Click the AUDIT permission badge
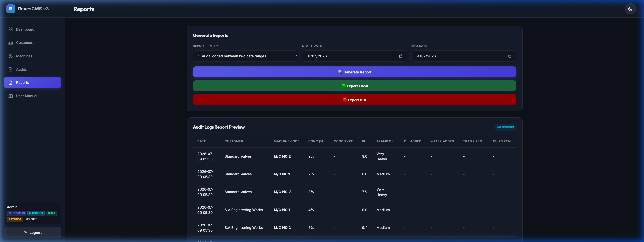The width and height of the screenshot is (644, 242). (x=51, y=213)
